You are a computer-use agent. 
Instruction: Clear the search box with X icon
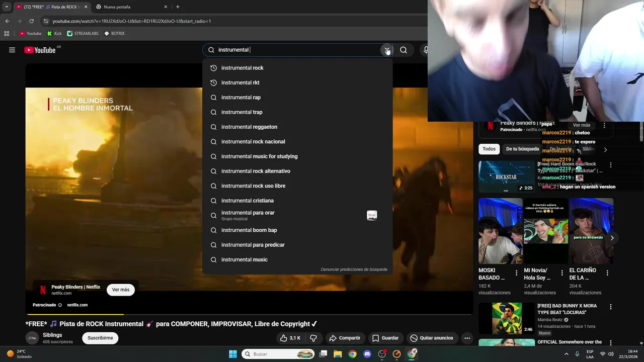pyautogui.click(x=387, y=50)
